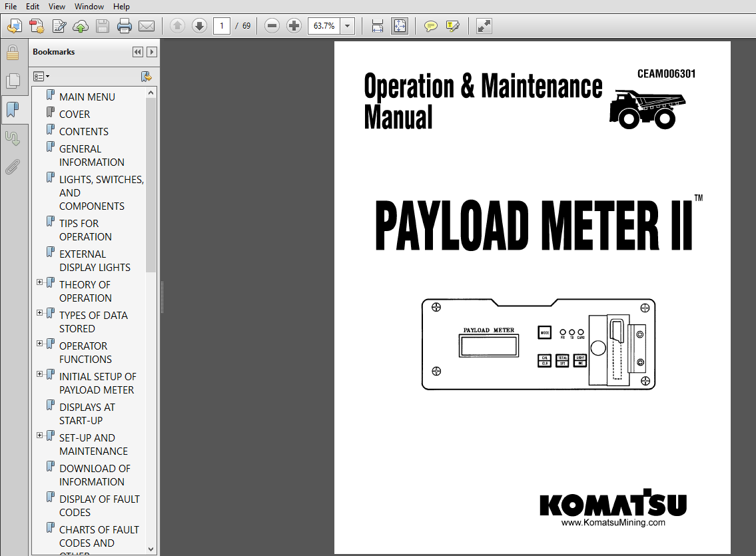Click the Print icon
The width and height of the screenshot is (756, 556).
(x=125, y=26)
